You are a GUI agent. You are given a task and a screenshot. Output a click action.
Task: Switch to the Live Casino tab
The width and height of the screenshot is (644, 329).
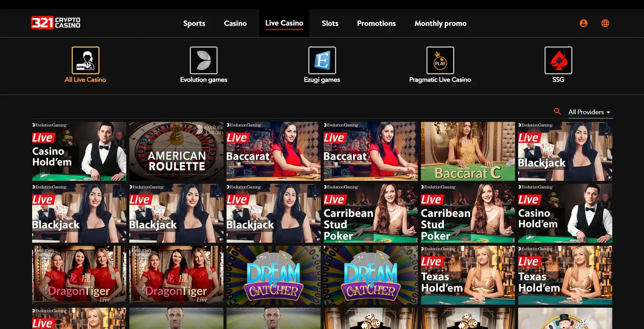[x=284, y=23]
